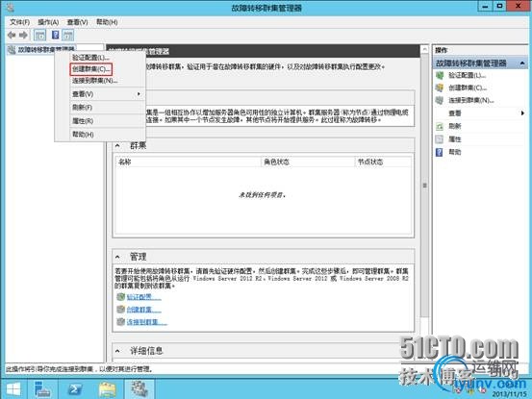Collapse the 群集 section
The width and height of the screenshot is (532, 399).
[x=117, y=146]
